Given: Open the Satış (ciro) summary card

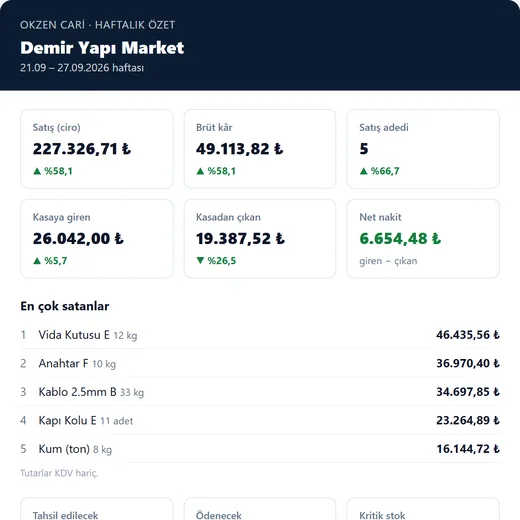Looking at the screenshot, I should 97,149.
